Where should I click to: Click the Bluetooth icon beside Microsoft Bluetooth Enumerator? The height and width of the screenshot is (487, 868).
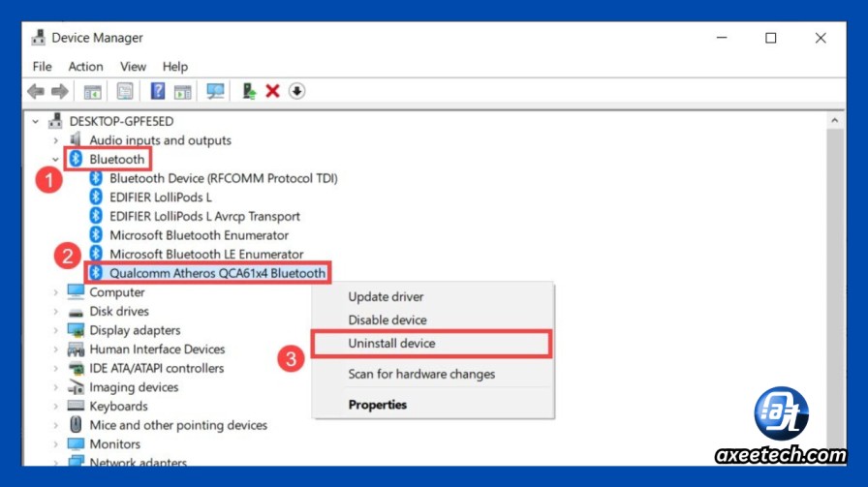(x=96, y=234)
